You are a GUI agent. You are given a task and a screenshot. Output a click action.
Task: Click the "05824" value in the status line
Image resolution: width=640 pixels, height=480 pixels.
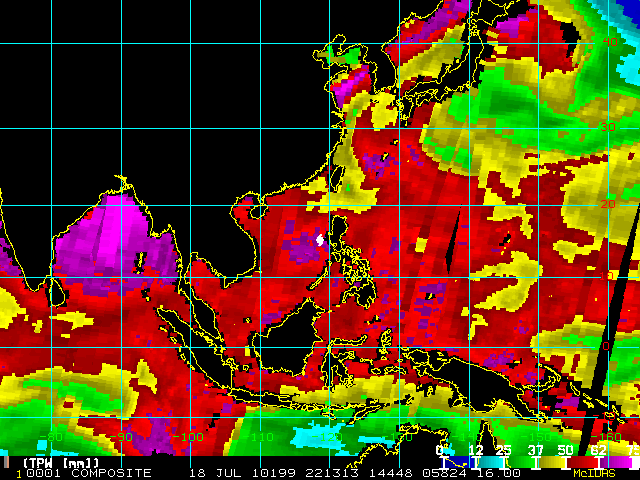tap(444, 473)
